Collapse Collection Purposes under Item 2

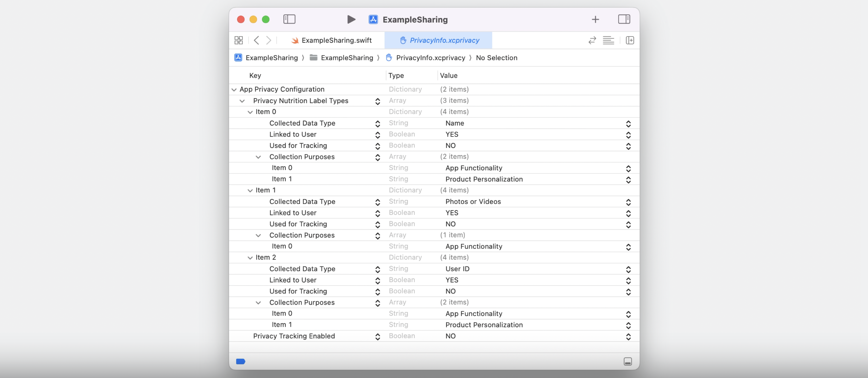tap(258, 302)
